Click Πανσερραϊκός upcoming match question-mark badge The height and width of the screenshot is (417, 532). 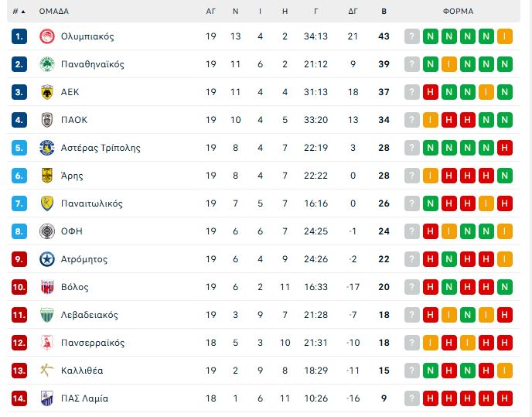coord(412,343)
